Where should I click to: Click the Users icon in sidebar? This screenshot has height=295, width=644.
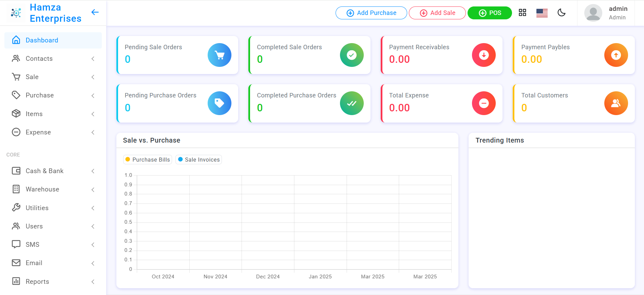tap(16, 226)
